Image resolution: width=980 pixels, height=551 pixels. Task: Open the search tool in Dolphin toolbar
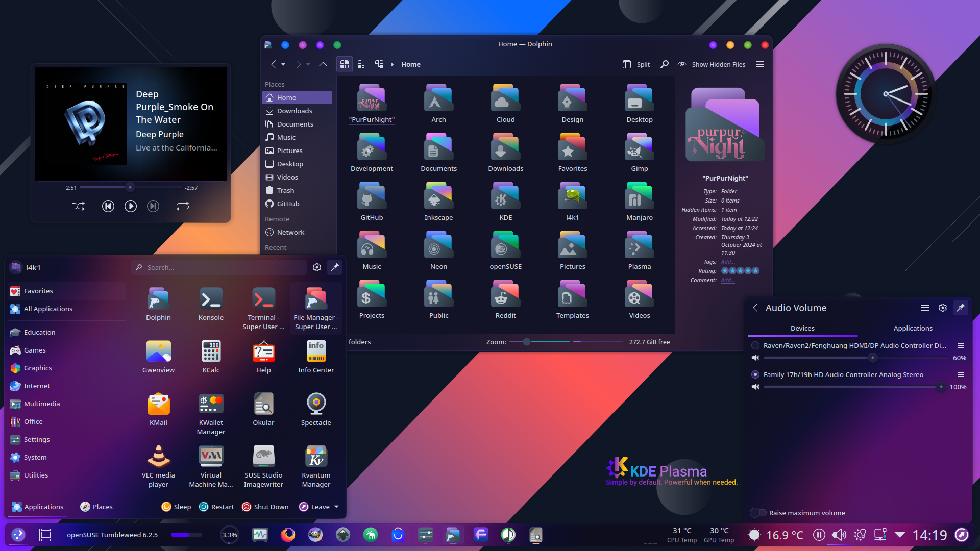[665, 64]
